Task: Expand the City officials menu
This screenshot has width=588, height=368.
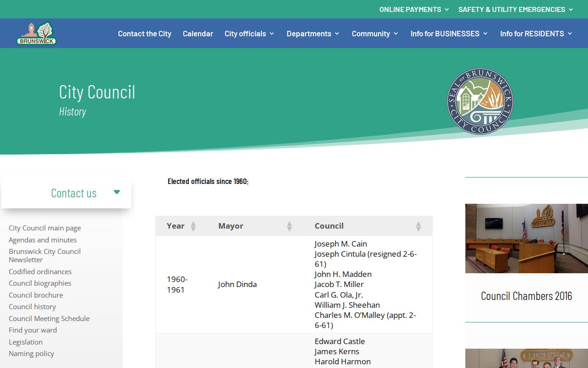Action: (x=249, y=34)
